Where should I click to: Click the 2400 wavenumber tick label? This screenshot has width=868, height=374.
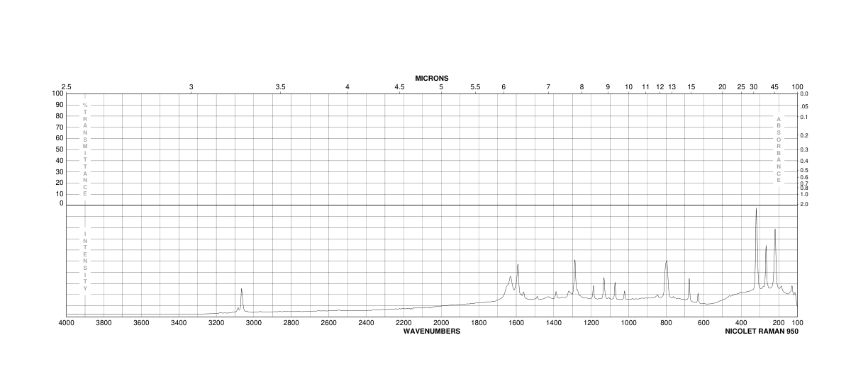pos(366,323)
